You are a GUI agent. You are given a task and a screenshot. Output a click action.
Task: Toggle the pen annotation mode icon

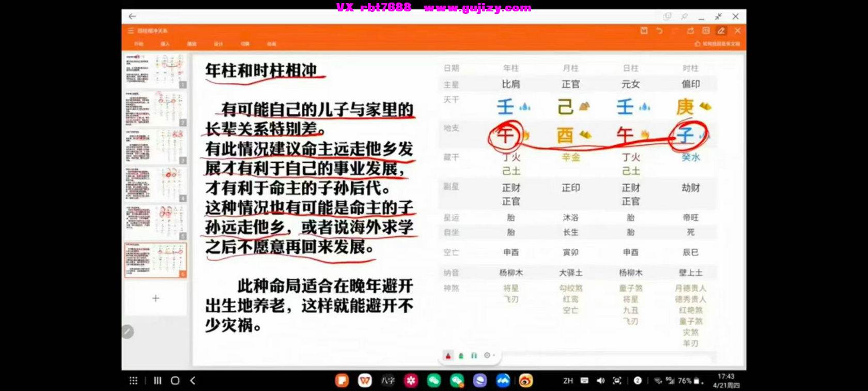[721, 31]
